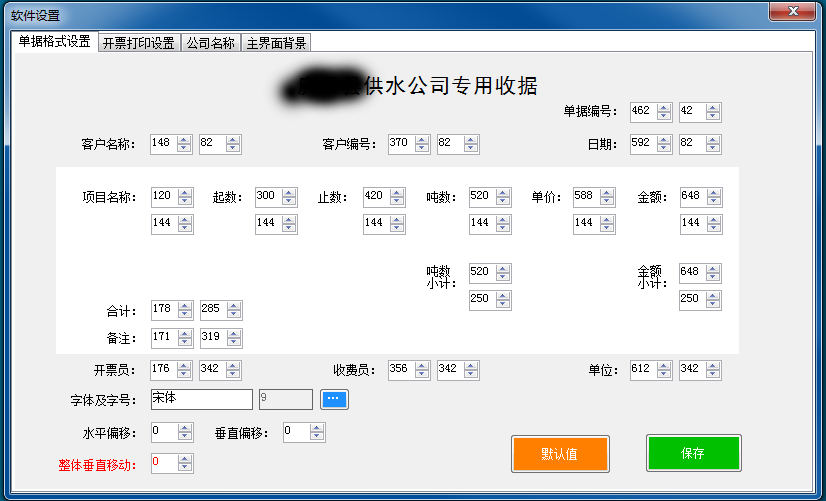The image size is (826, 501).
Task: Click the 宋体 font name field
Action: tap(201, 399)
